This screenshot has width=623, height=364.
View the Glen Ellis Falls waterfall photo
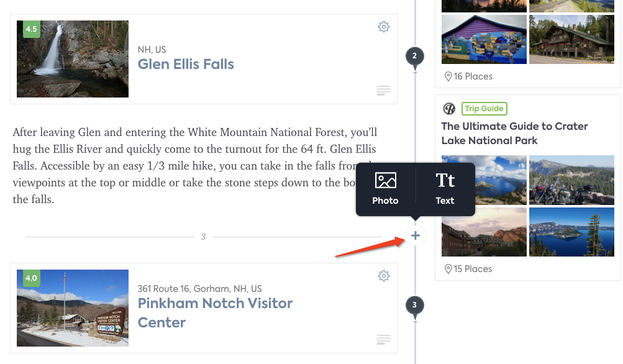pos(73,59)
